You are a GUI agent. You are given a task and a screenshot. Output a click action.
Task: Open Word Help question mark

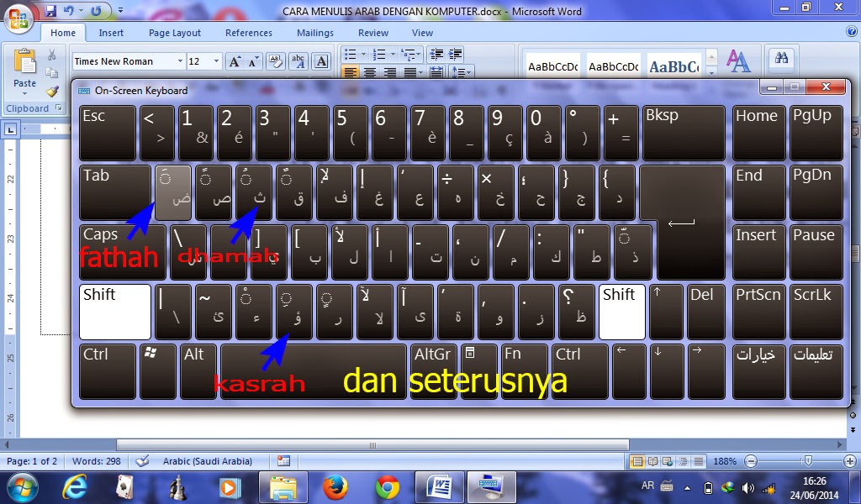852,32
